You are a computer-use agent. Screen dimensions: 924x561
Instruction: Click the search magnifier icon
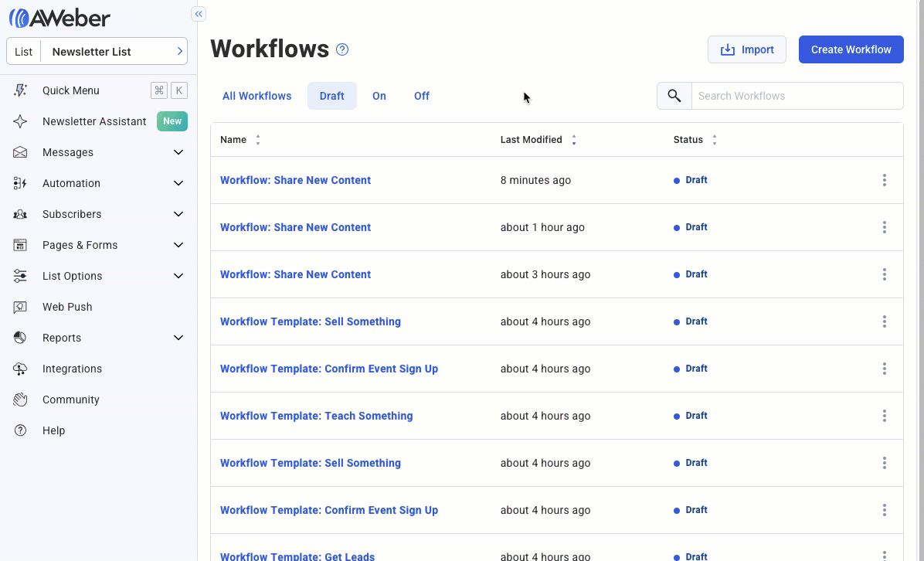coord(674,96)
